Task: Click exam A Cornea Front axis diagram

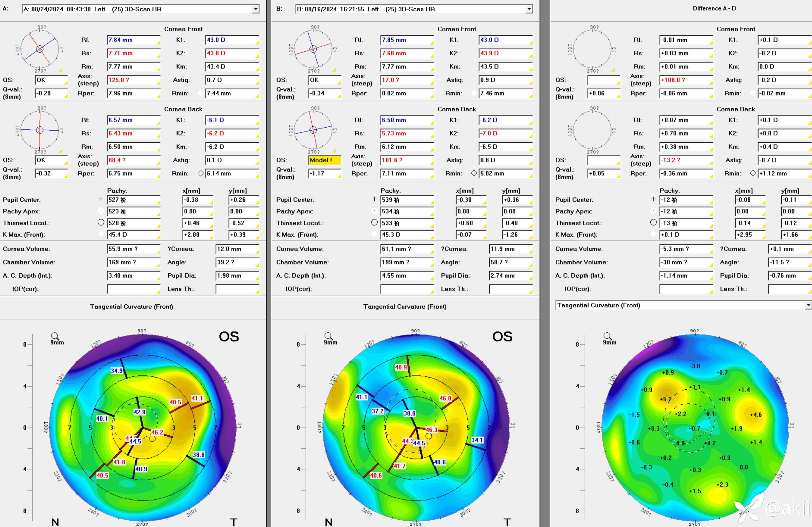Action: pos(40,49)
